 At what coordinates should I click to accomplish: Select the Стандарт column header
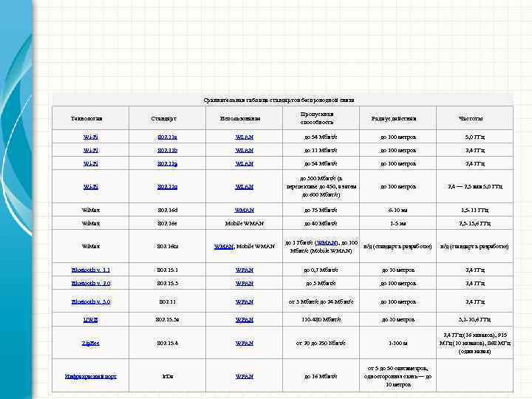coord(167,118)
